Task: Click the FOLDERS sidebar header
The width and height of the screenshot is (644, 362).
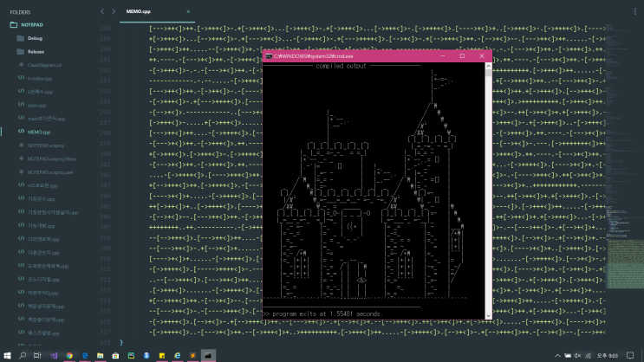Action: point(20,12)
